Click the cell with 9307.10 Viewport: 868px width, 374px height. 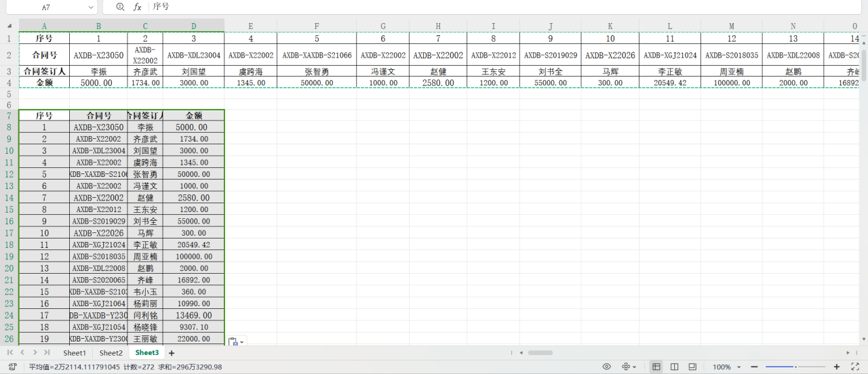[x=193, y=327]
